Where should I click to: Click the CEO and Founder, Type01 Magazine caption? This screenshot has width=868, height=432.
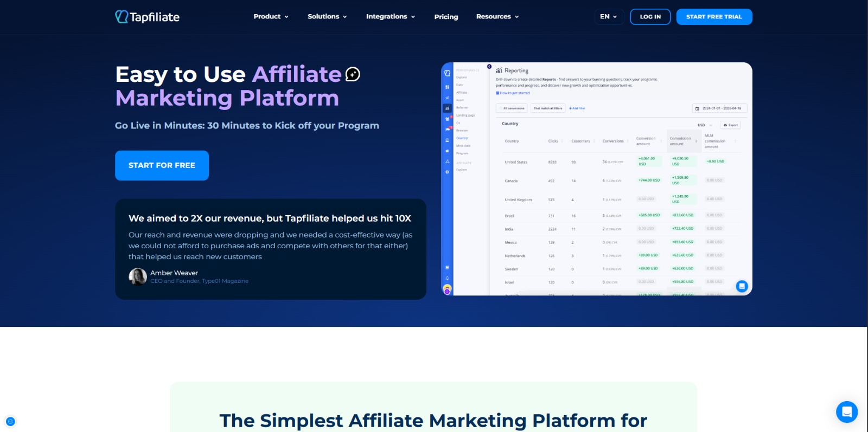[x=199, y=281]
